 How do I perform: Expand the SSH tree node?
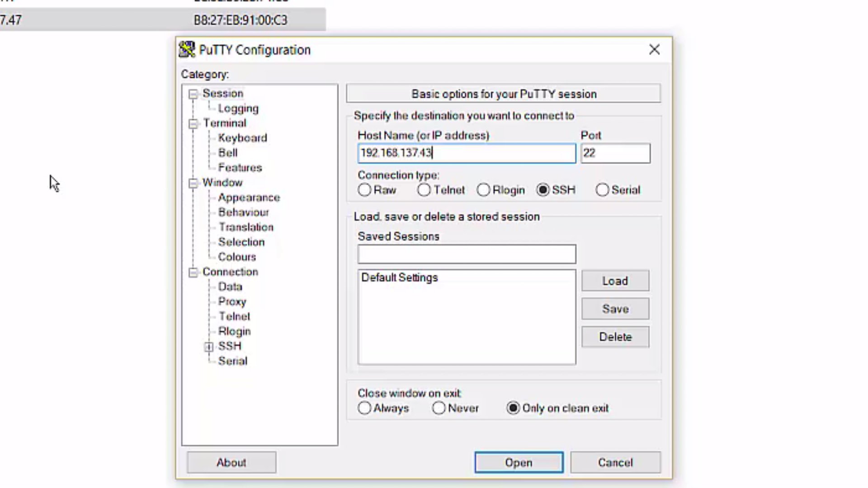pos(208,347)
